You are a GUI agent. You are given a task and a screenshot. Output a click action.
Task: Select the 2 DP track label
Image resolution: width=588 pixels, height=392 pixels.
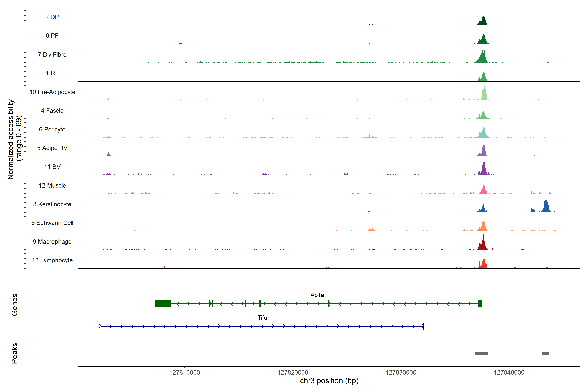(52, 17)
